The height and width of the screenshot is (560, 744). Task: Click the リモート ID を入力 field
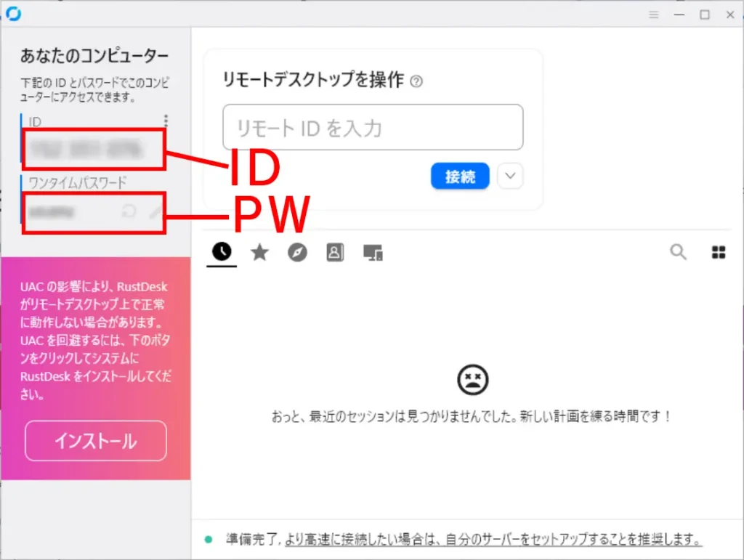(373, 128)
